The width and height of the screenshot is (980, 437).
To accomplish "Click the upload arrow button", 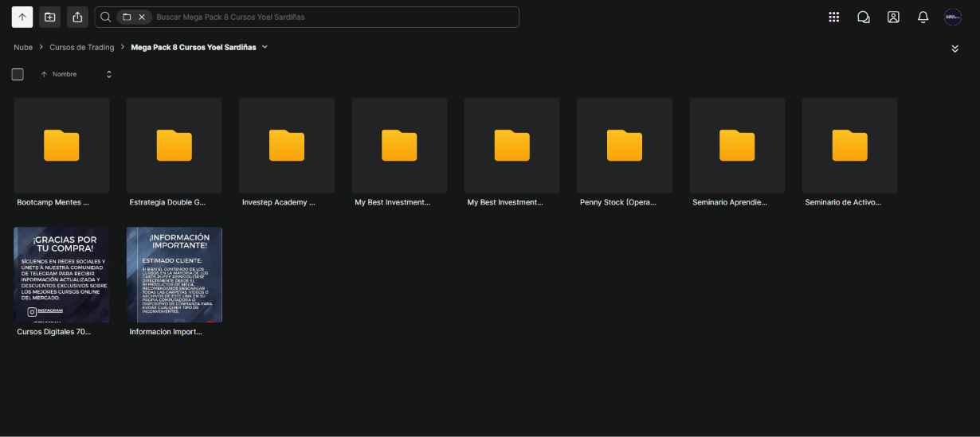I will (x=22, y=17).
